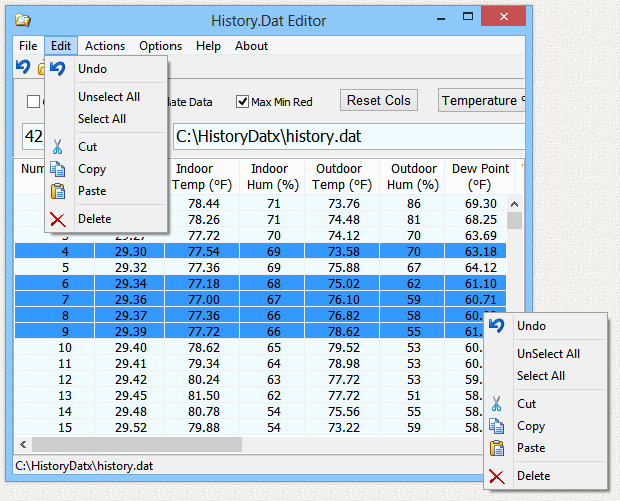Screen dimensions: 620x501
Task: Click the scissors Cut icon in the Edit menu
Action: pos(58,147)
